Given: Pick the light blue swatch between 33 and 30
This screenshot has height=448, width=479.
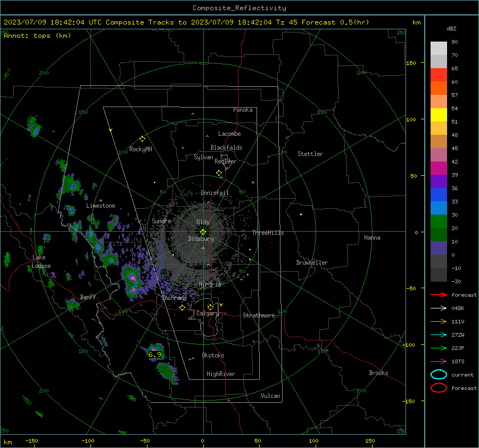Looking at the screenshot, I should 439,208.
